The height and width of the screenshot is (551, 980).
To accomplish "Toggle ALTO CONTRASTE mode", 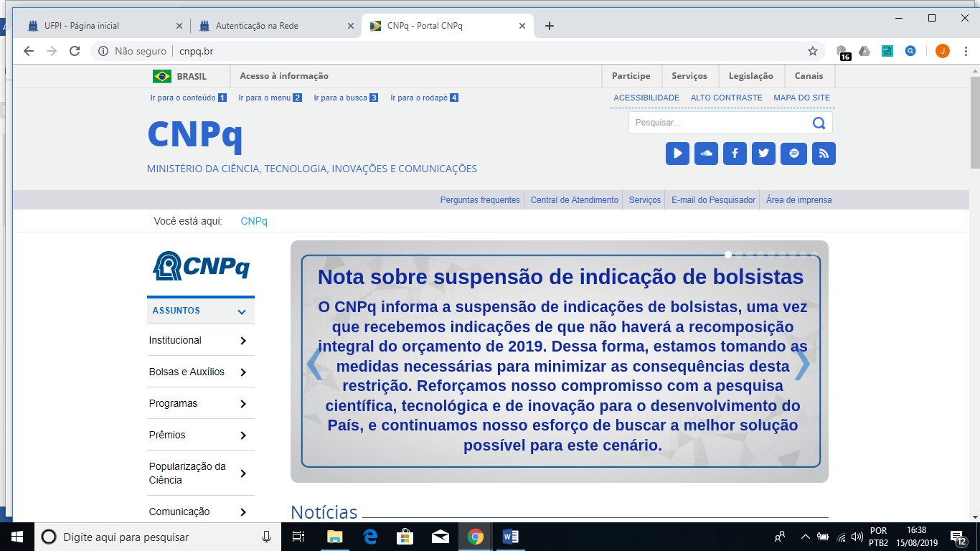I will tap(727, 98).
